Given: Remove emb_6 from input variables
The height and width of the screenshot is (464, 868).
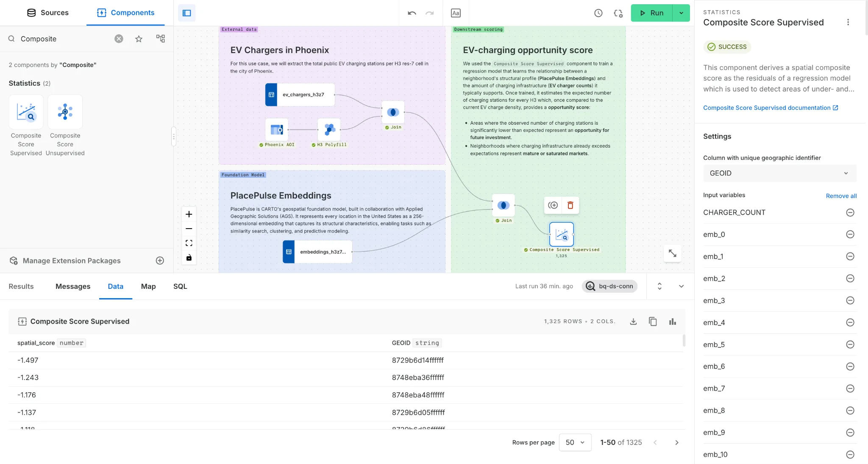Looking at the screenshot, I should coord(850,366).
